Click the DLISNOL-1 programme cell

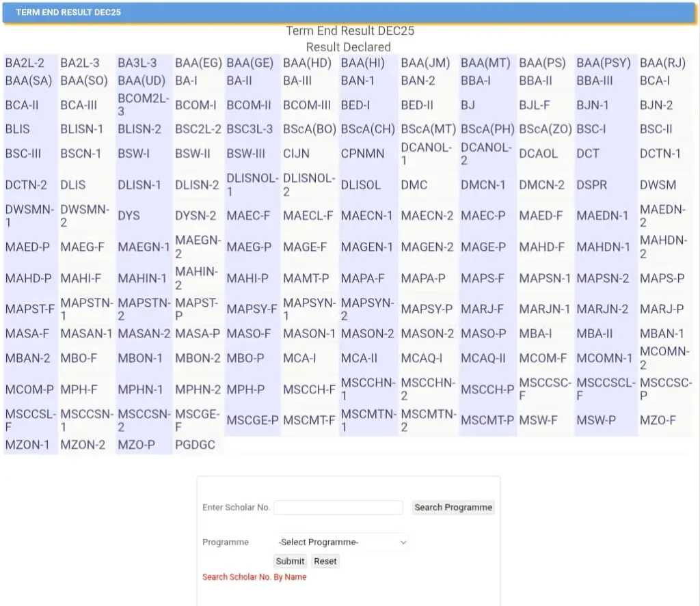coord(252,184)
